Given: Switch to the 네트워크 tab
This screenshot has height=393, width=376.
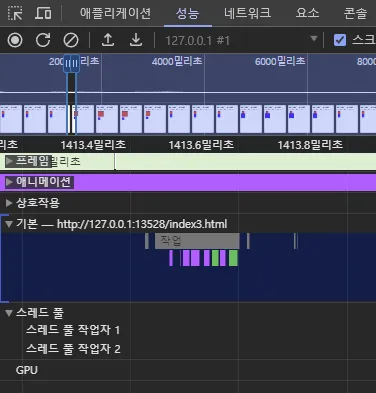Looking at the screenshot, I should [247, 13].
